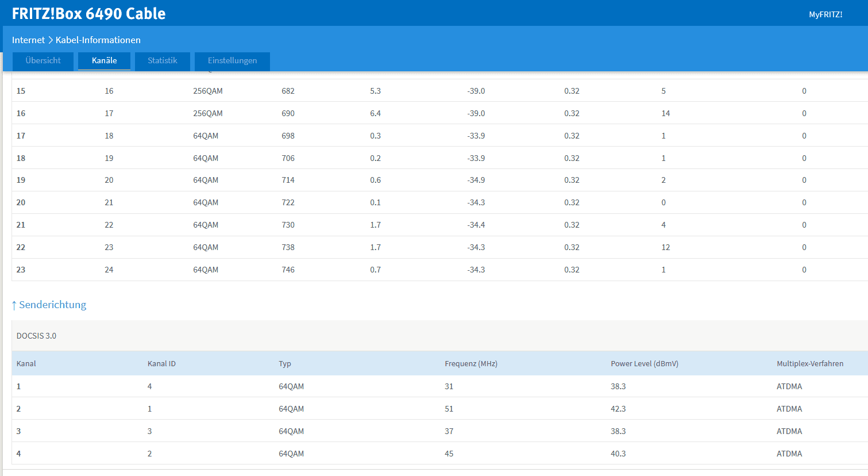
Task: Click upstream power level 42.3
Action: (618, 409)
